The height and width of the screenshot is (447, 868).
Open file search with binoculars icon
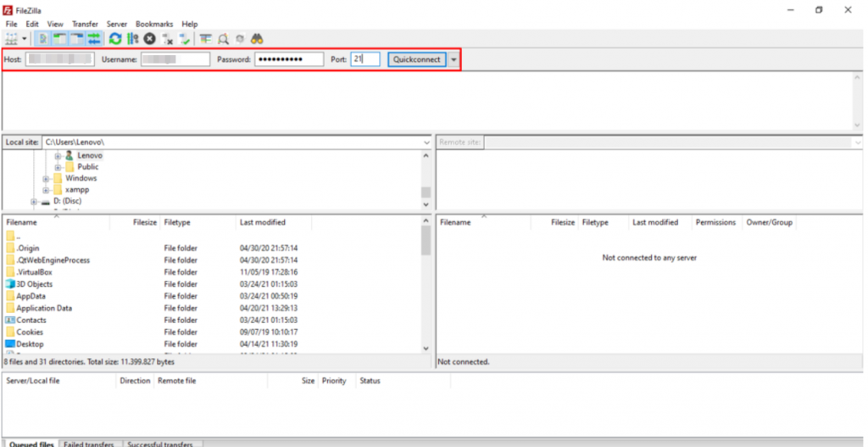coord(257,39)
